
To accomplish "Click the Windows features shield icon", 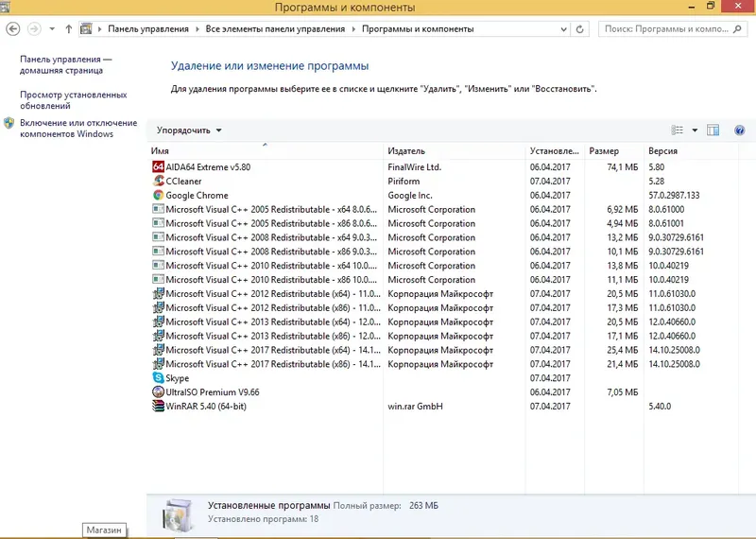I will [x=9, y=123].
